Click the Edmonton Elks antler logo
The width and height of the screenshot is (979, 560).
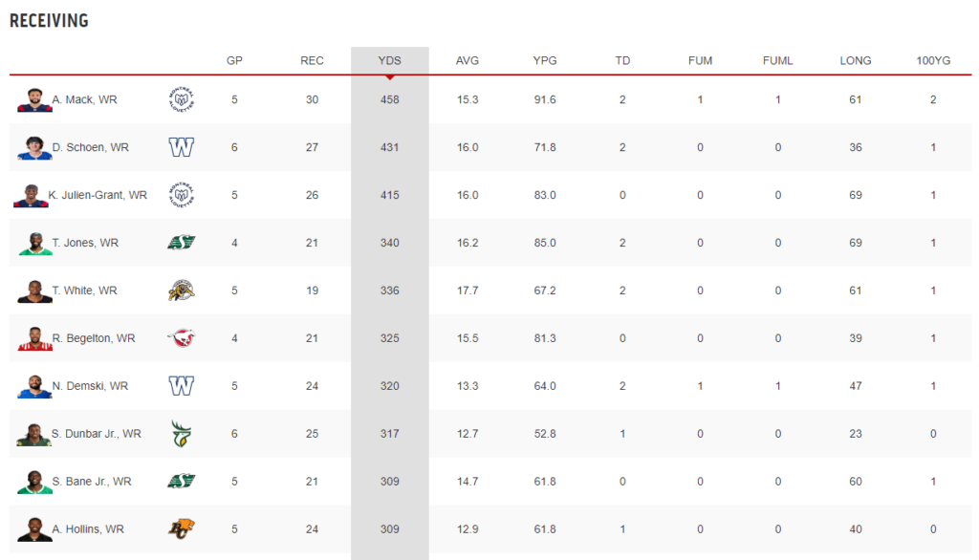pyautogui.click(x=181, y=434)
